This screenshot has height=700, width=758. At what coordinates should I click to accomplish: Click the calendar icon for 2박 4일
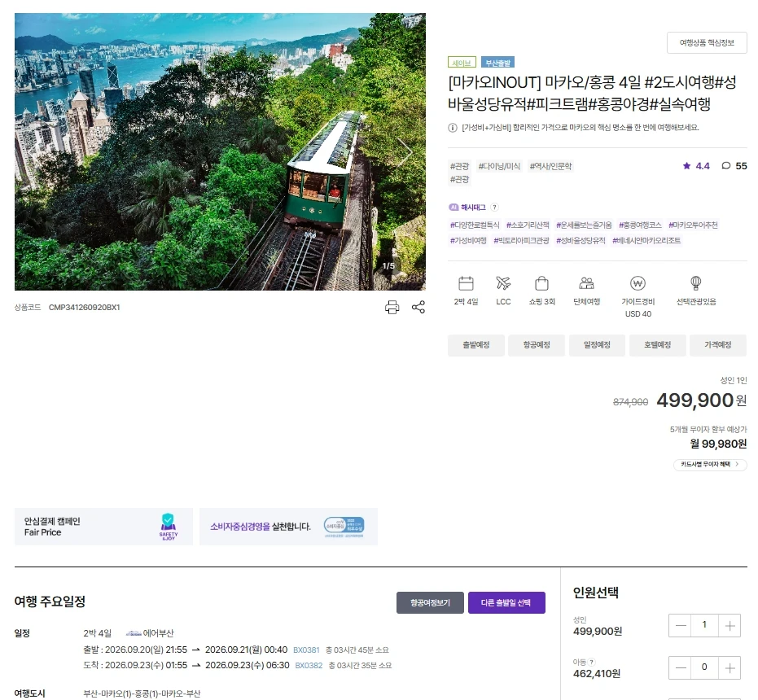coord(466,283)
